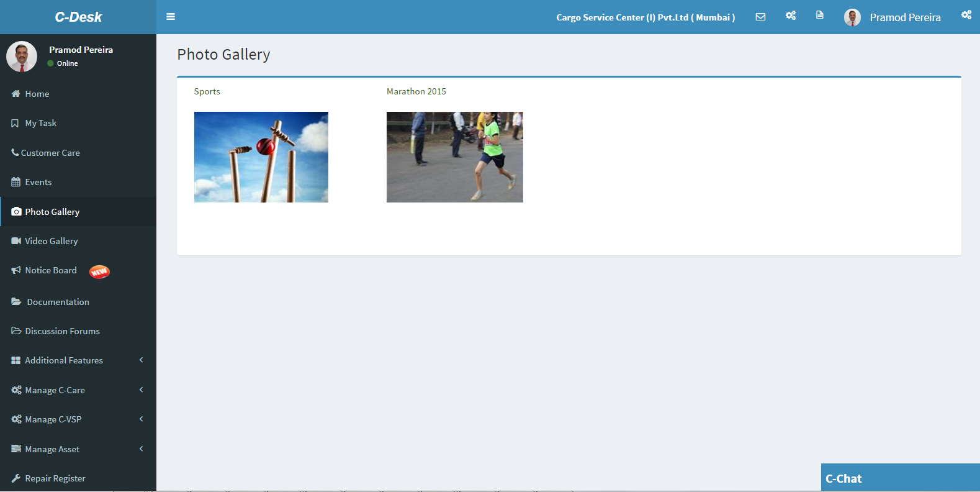Click the Documentation folder icon
Image resolution: width=980 pixels, height=492 pixels.
tap(17, 302)
